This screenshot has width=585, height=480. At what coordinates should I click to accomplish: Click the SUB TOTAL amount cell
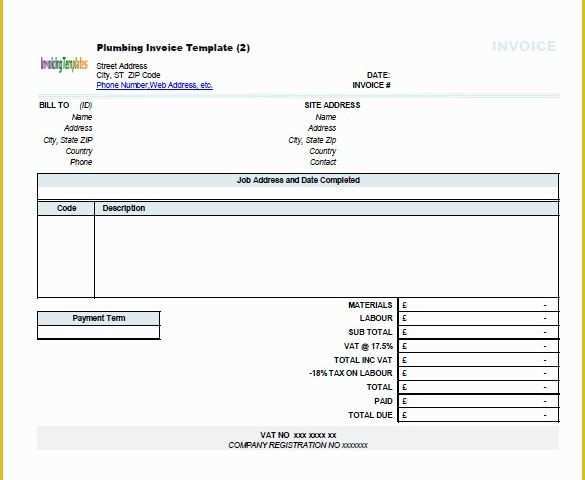478,332
